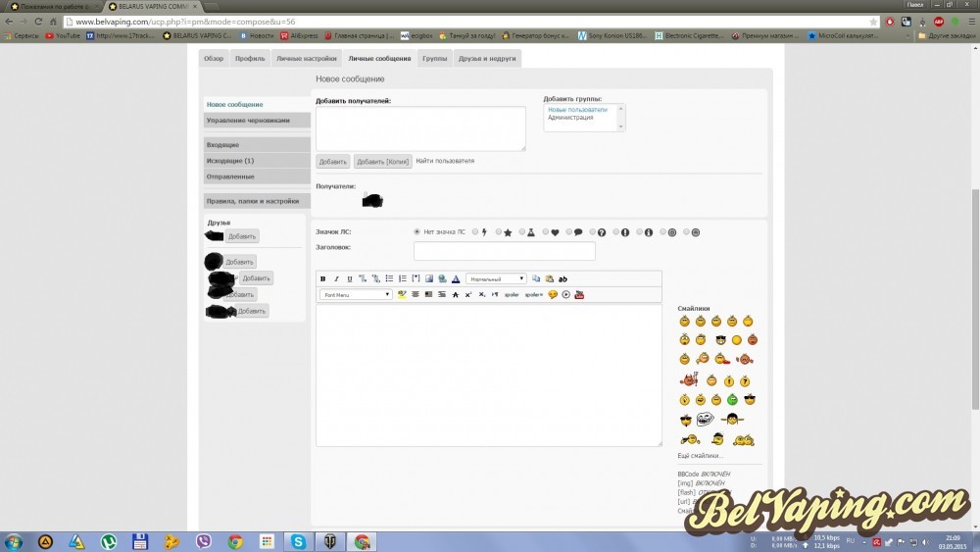Insert a spoiler tag with the spoiler button
This screenshot has height=552, width=980.
512,294
